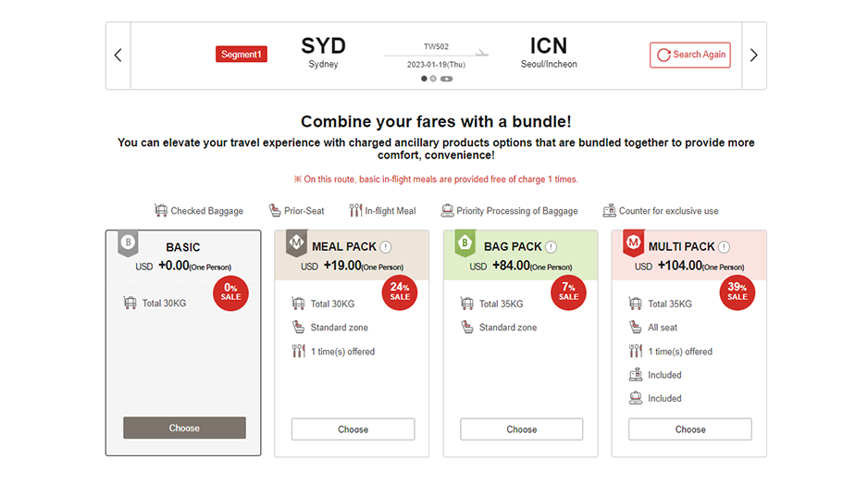Click the Priority Processing of Baggage icon
This screenshot has width=868, height=497.
tap(447, 211)
